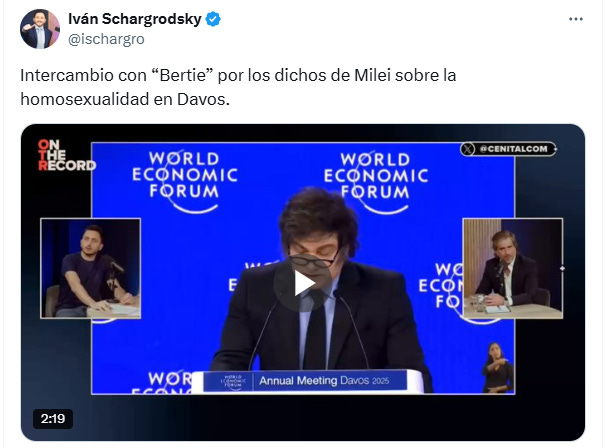Click the right inset guest webcam frame
The image size is (607, 448).
click(x=513, y=268)
